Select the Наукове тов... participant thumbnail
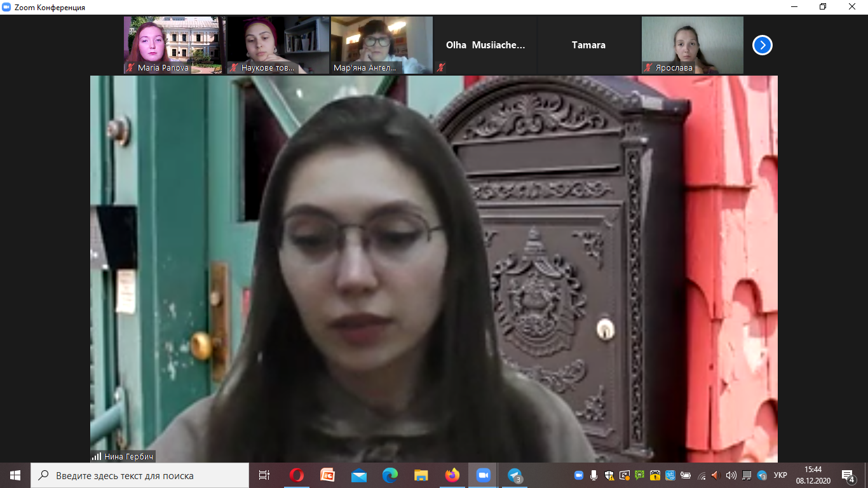The image size is (868, 488). tap(278, 45)
